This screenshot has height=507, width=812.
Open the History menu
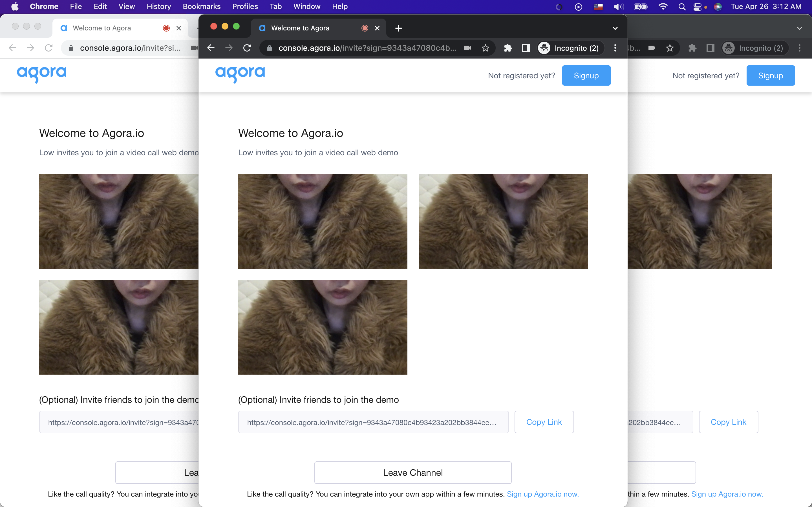pos(158,7)
